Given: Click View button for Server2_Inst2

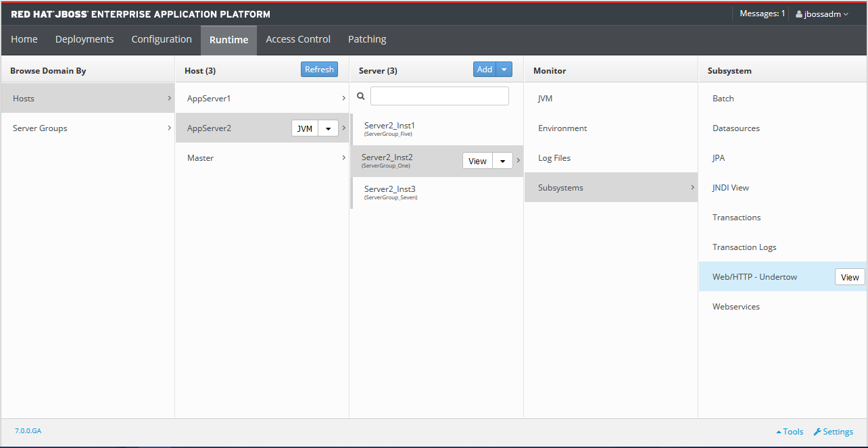Looking at the screenshot, I should (477, 161).
